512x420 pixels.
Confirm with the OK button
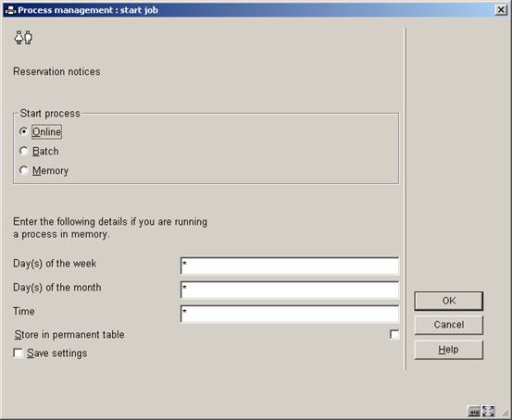(x=449, y=301)
